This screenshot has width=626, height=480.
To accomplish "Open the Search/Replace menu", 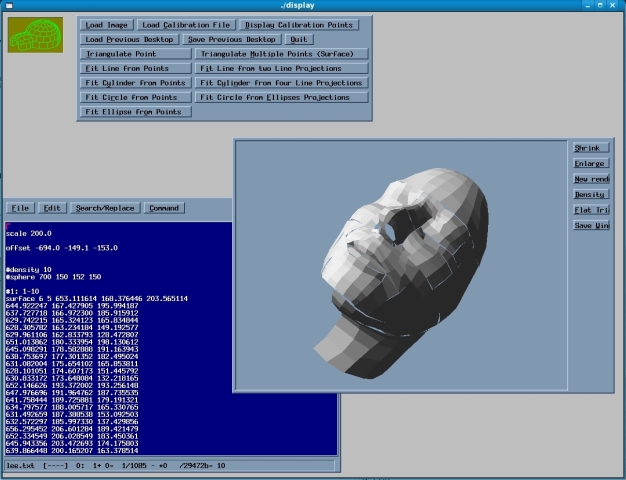I will (104, 208).
